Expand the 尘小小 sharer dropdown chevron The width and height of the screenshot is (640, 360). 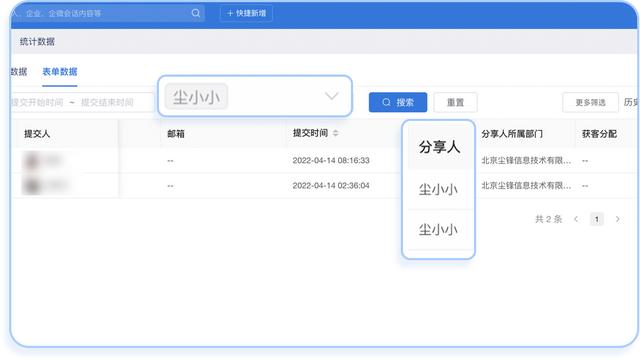click(x=331, y=96)
